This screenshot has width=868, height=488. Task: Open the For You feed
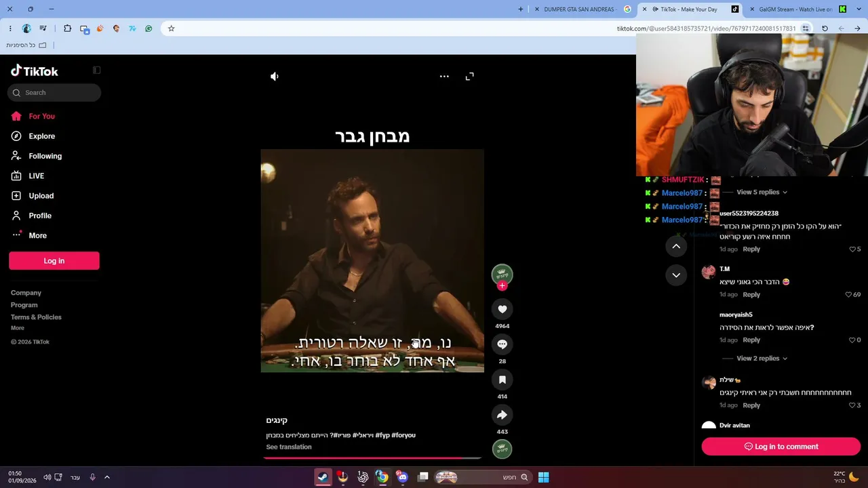(41, 117)
